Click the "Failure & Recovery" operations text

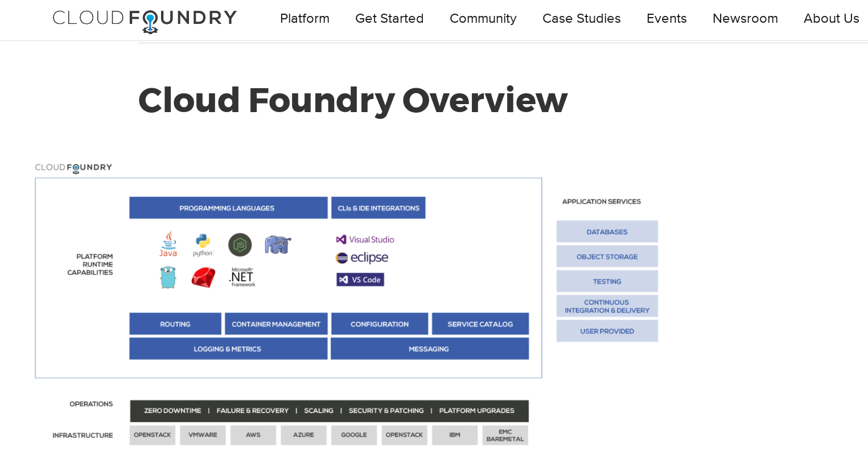click(x=253, y=411)
